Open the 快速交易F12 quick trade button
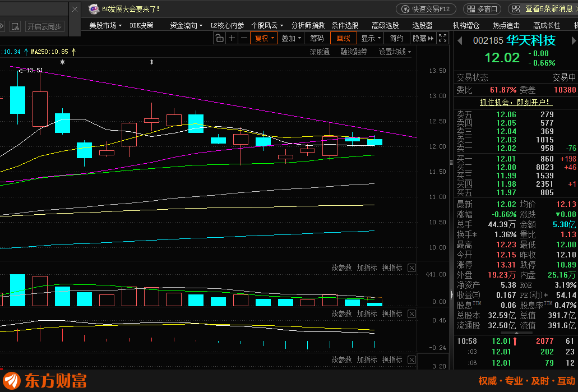578x392 pixels. coord(426,9)
